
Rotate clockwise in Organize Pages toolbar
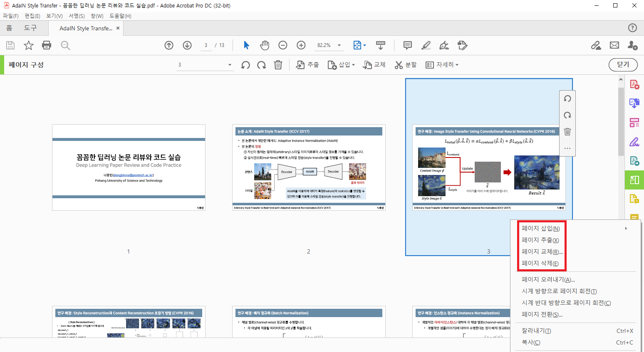pos(262,65)
